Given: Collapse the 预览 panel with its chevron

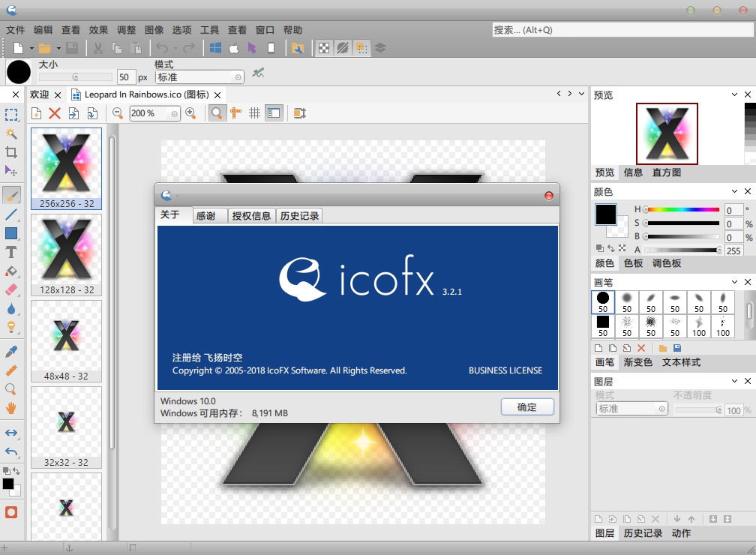Looking at the screenshot, I should coord(733,94).
